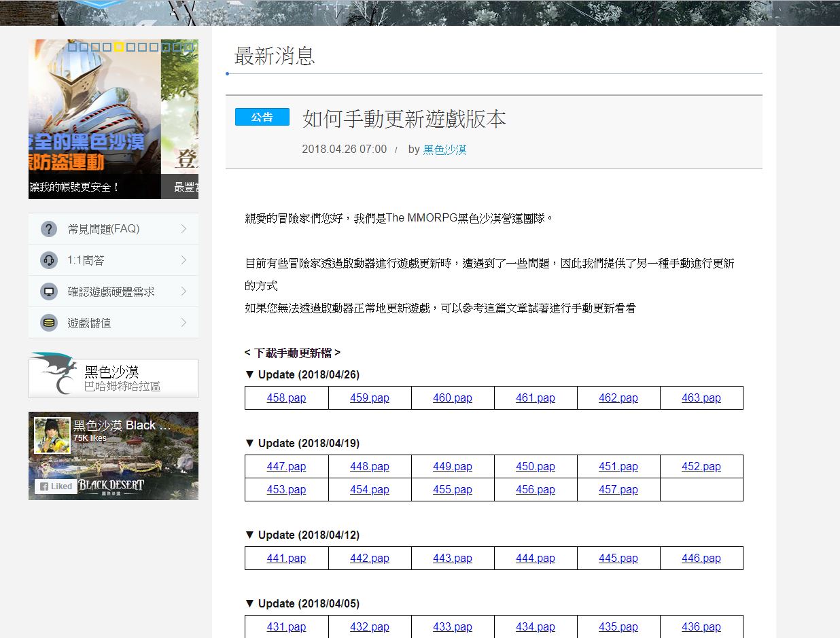Click the post date 2018.04.26 07:00
Screen dimensions: 840x638
(345, 149)
